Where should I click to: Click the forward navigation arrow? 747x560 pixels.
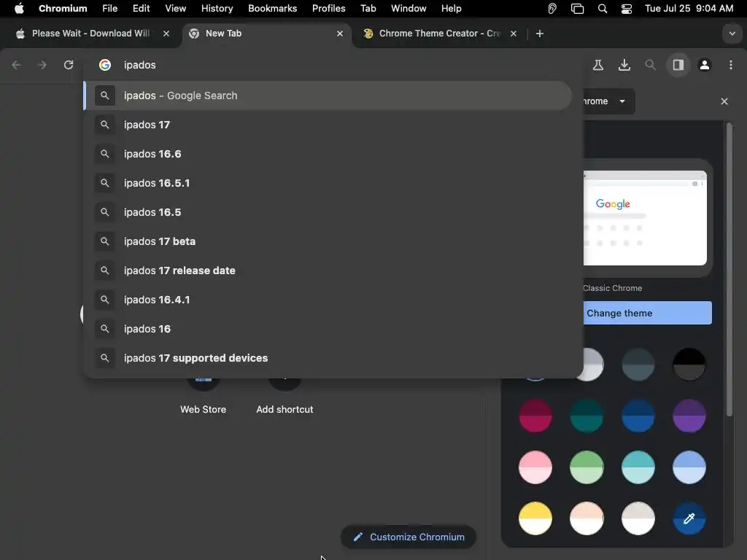pyautogui.click(x=42, y=65)
